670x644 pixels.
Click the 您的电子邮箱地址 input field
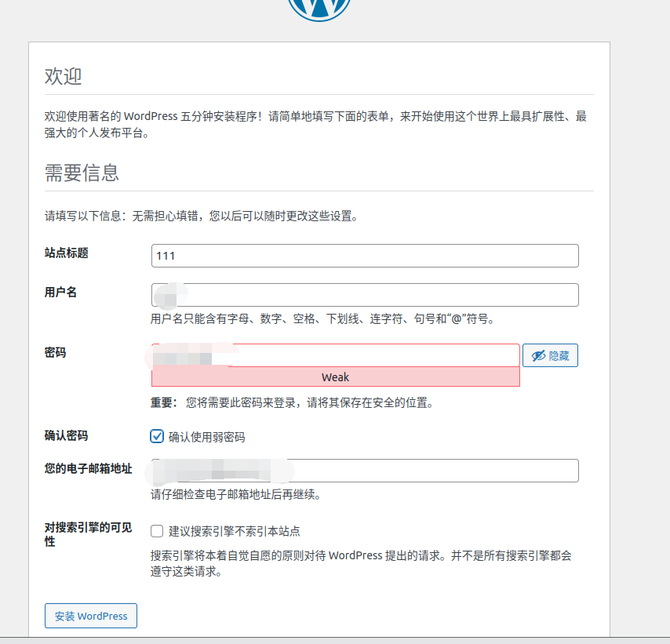point(365,471)
